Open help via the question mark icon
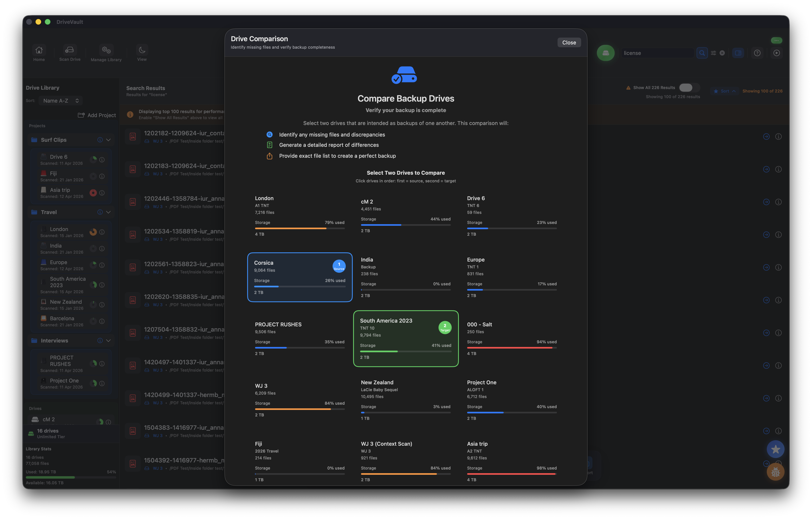The width and height of the screenshot is (812, 519). (x=757, y=53)
